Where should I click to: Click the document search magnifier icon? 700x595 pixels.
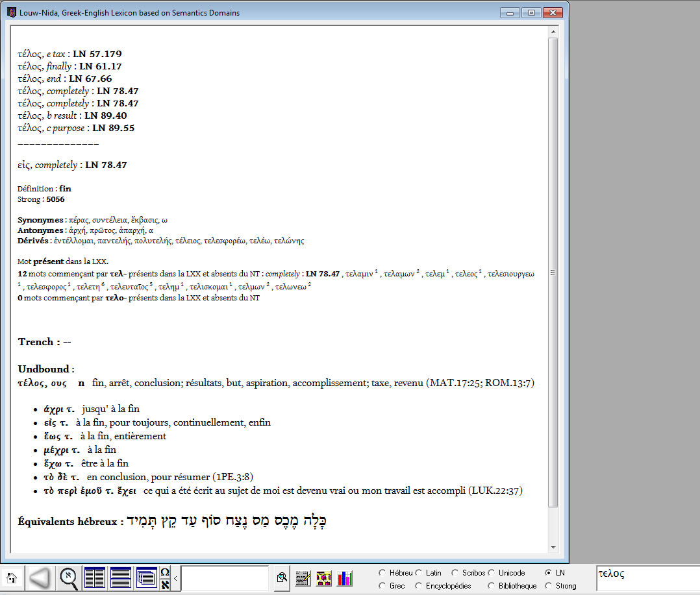[282, 579]
